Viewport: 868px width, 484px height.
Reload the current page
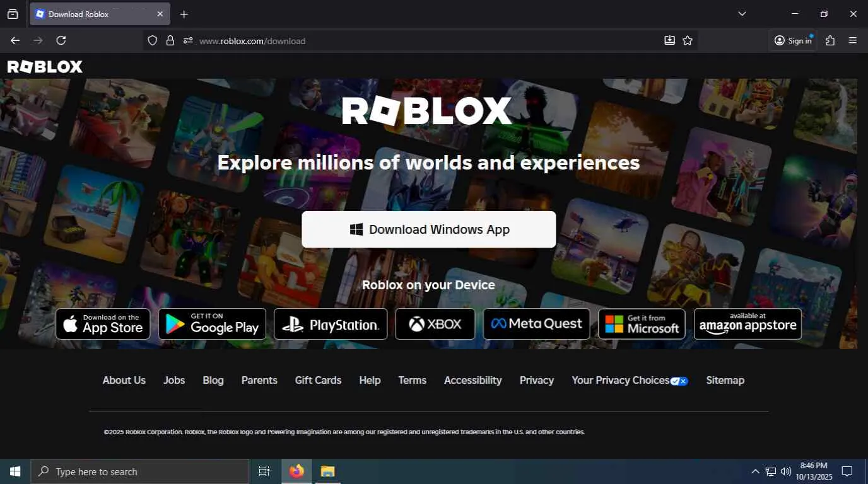pyautogui.click(x=61, y=40)
